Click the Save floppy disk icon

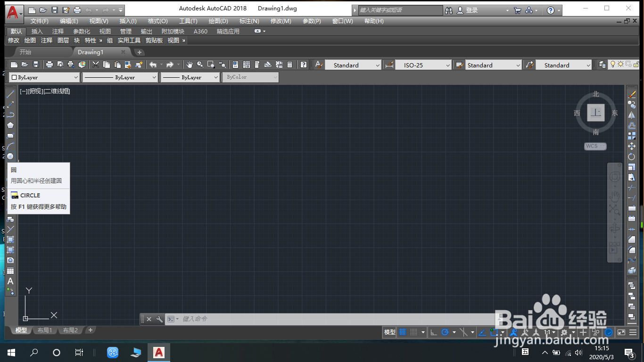tap(36, 65)
